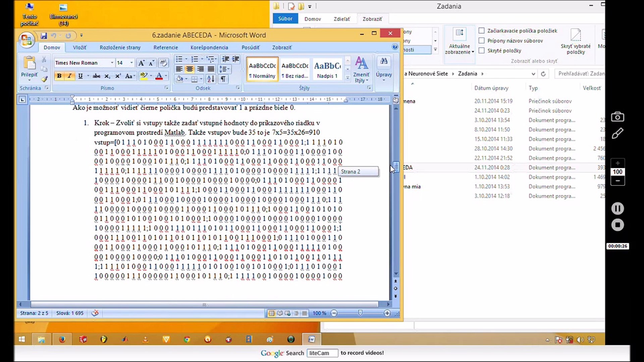Expand the font size 14 dropdown
This screenshot has height=362, width=644.
[131, 63]
